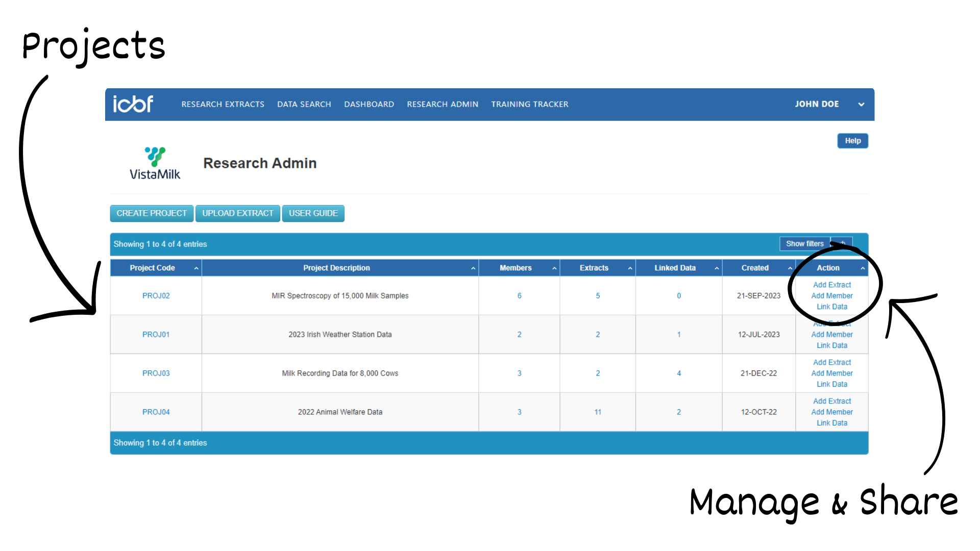
Task: Click the reset filters icon beside Show filters
Action: (842, 243)
